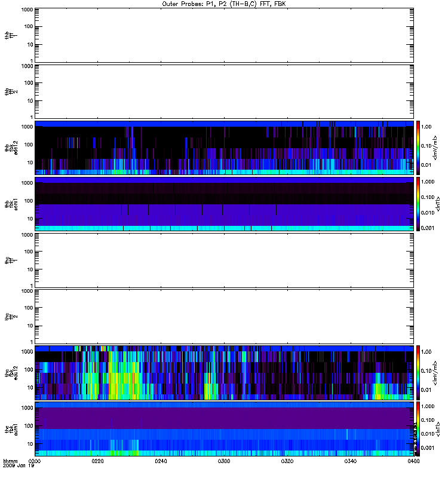The height and width of the screenshot is (478, 448).
Task: Click the thb fff 1 panel y-axis title
Action: [11, 35]
